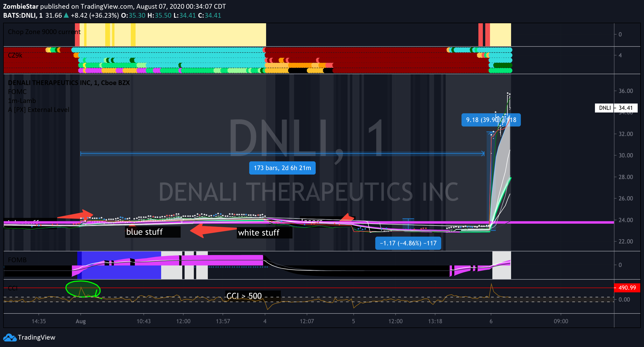This screenshot has height=347, width=644.
Task: Click the ZombieStar author name
Action: point(21,6)
